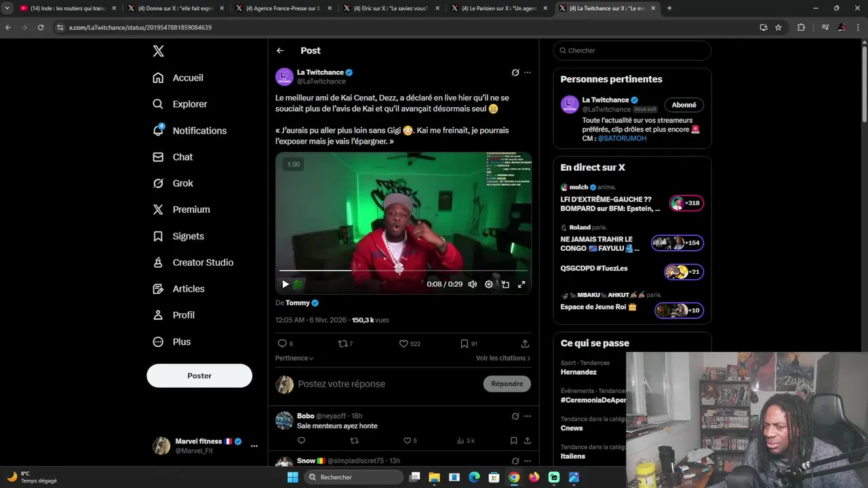Open more options on La Twitchance post
The image size is (868, 488).
[528, 73]
